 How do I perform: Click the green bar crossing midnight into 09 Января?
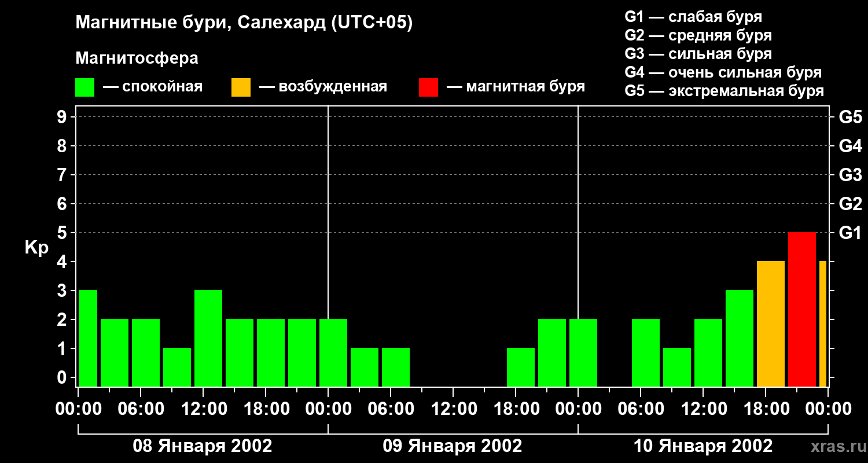coord(333,353)
